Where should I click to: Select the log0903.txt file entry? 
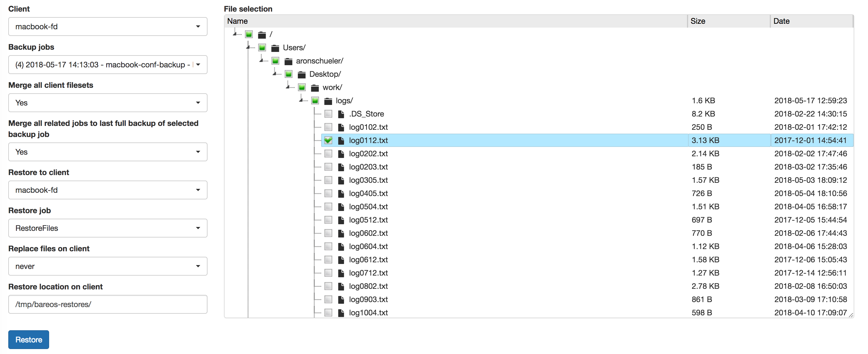(368, 300)
